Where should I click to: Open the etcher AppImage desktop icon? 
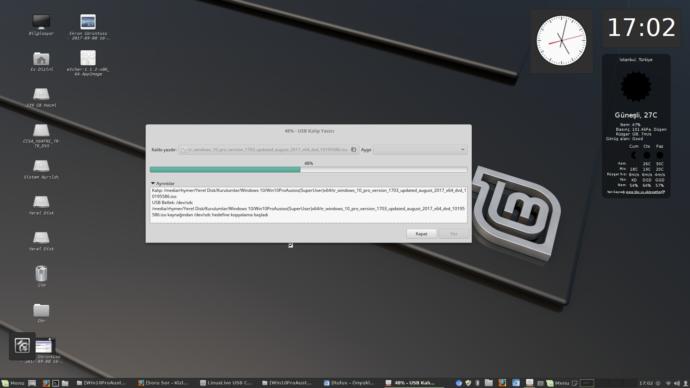(x=88, y=58)
